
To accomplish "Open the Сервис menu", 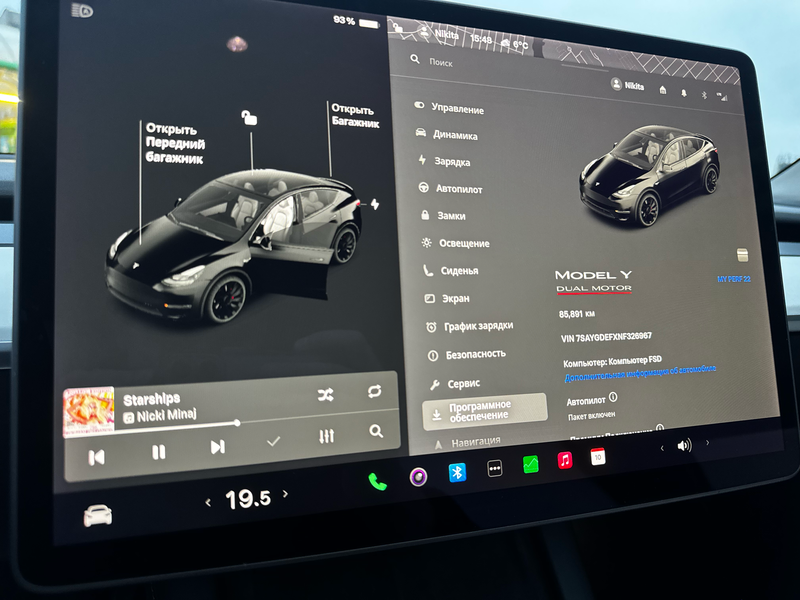I will pos(455,384).
